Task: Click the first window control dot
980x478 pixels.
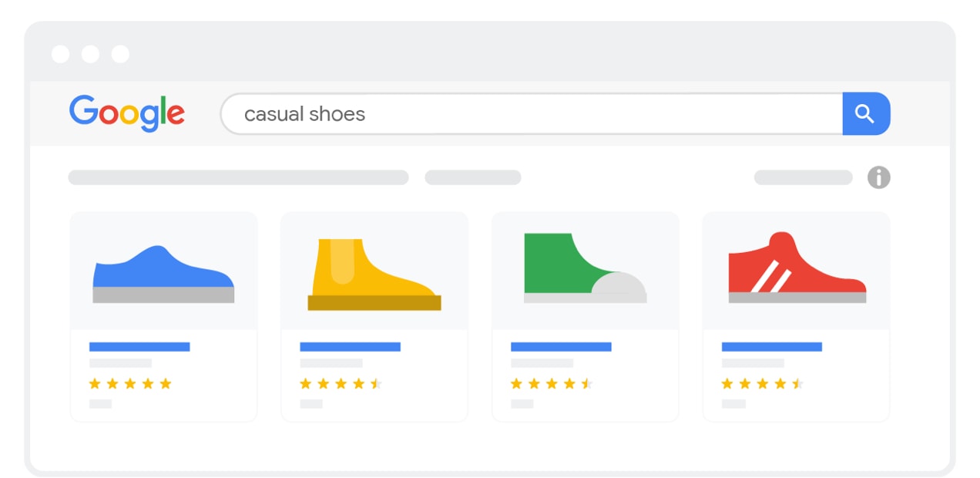Action: (x=60, y=54)
